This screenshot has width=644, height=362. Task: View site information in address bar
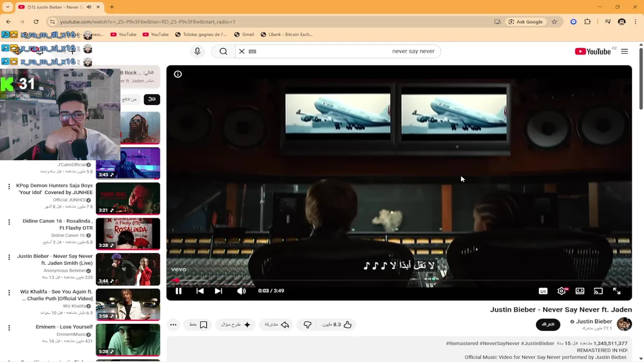click(x=52, y=22)
